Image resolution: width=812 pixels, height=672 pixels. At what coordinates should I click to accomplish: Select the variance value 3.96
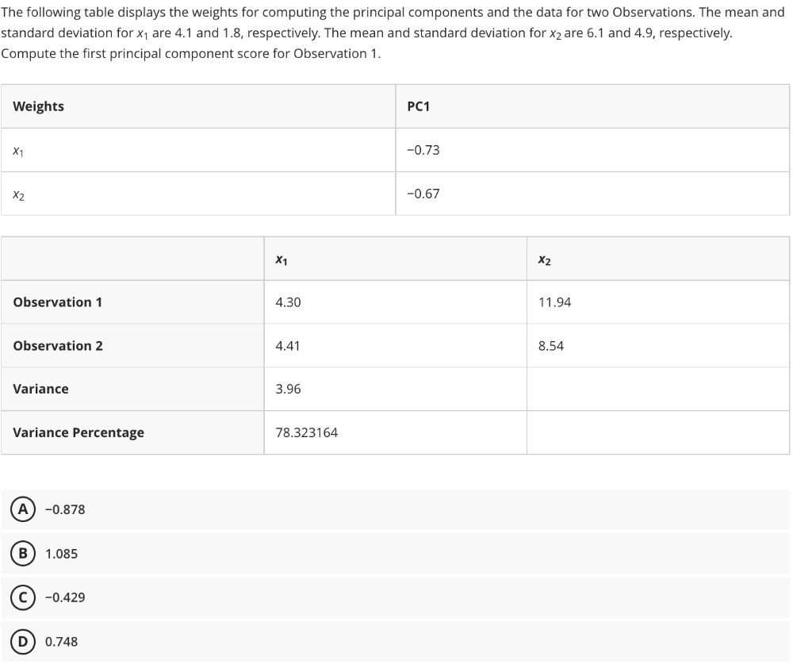285,389
